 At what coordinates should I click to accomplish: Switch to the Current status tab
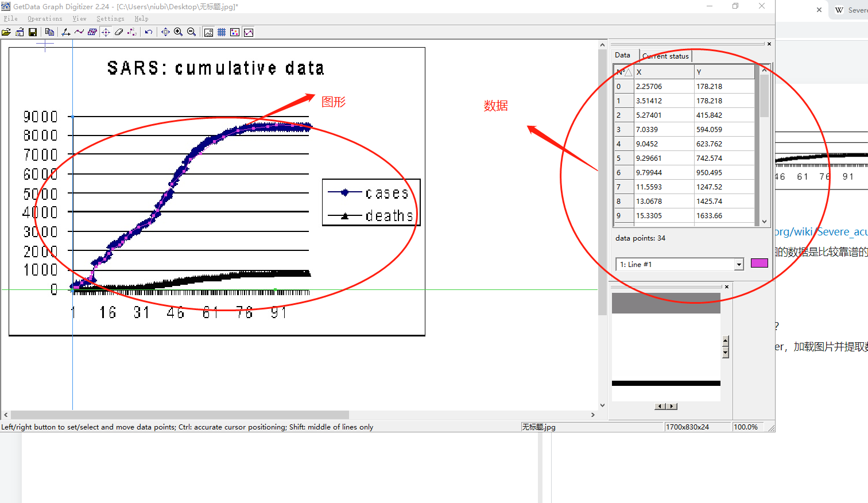coord(666,56)
